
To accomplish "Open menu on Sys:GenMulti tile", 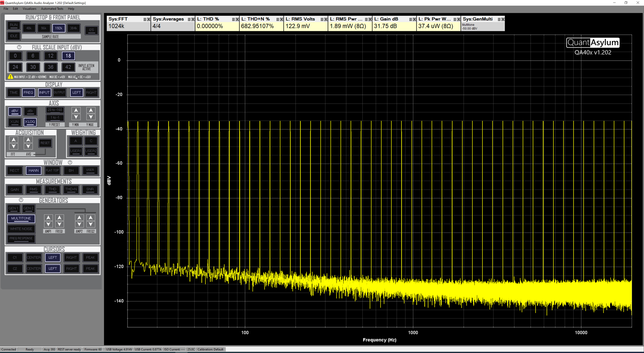I will [499, 19].
